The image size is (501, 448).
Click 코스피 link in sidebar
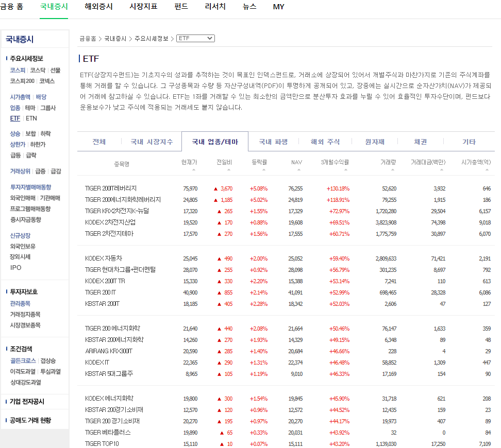pos(18,70)
